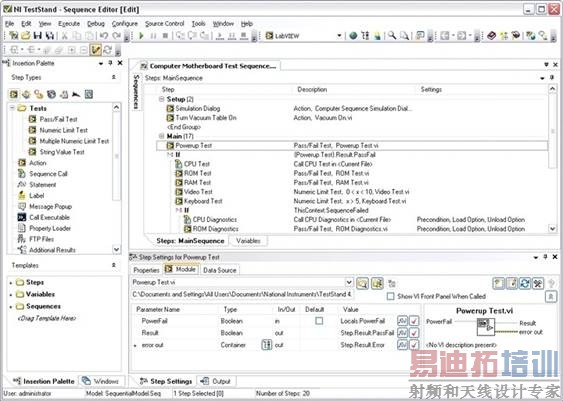Expand the Sequences template folder
Screen dimensions: 563x401
coord(11,307)
